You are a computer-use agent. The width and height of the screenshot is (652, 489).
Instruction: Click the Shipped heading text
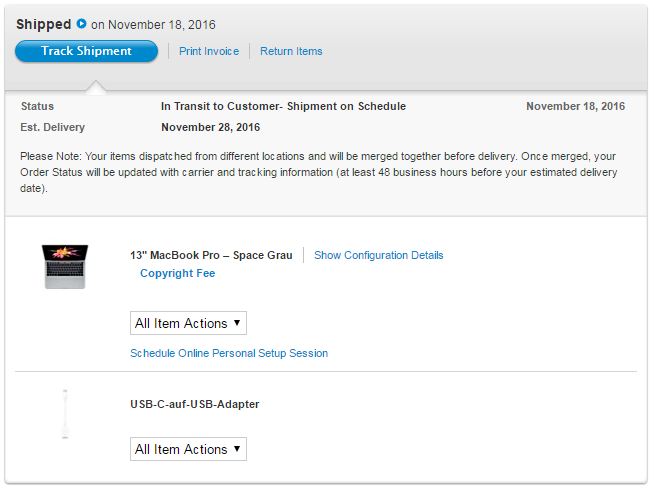coord(44,24)
